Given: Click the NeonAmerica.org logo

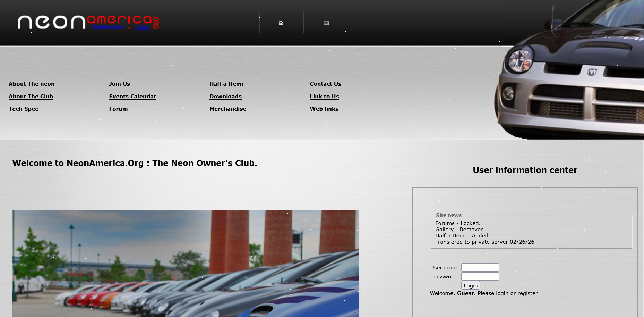Looking at the screenshot, I should [x=89, y=23].
